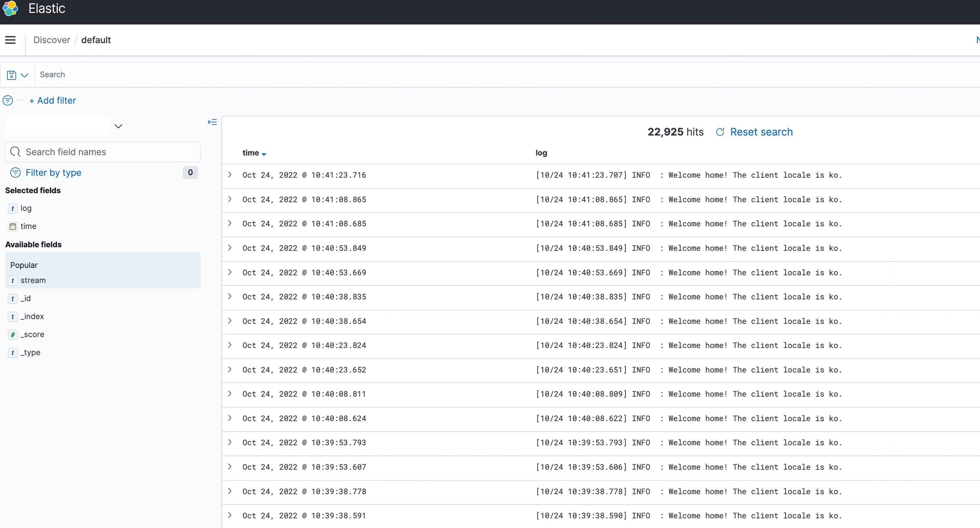Image resolution: width=980 pixels, height=528 pixels.
Task: Open the hamburger navigation menu
Action: click(10, 40)
